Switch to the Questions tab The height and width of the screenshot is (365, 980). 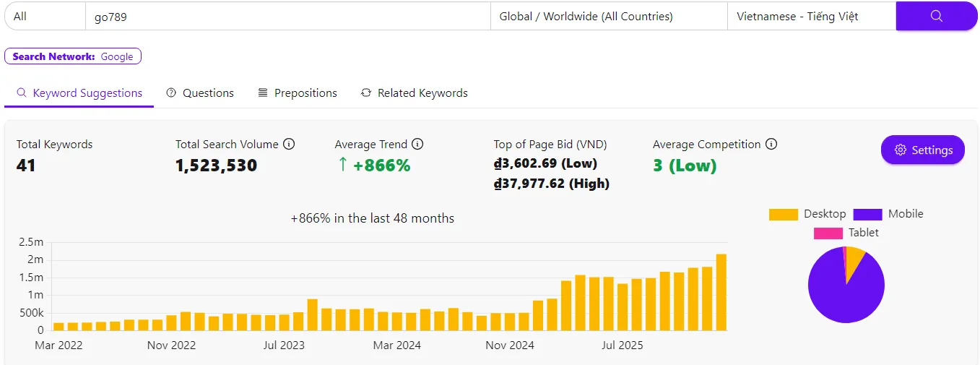coord(207,93)
